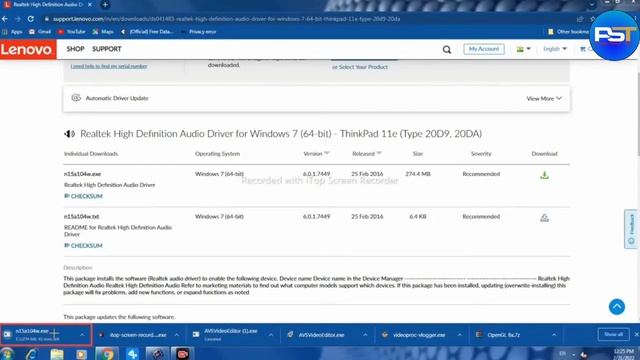Go back using the browser back arrow
The height and width of the screenshot is (360, 640).
(5, 19)
